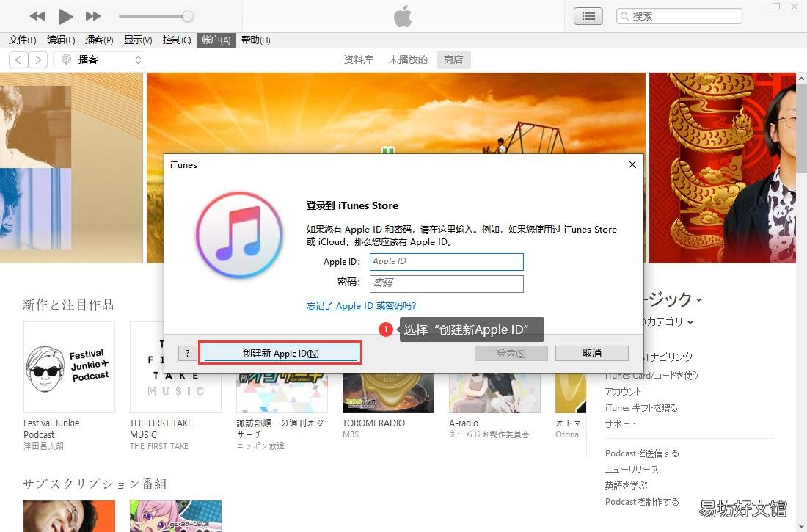This screenshot has height=532, width=807.
Task: Go forward with the right arrow
Action: click(x=38, y=59)
